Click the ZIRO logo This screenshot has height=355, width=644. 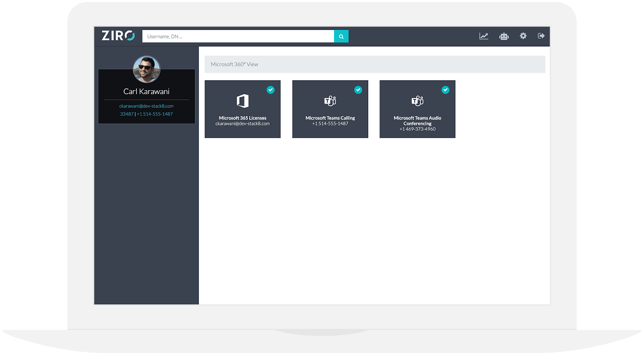click(x=118, y=36)
